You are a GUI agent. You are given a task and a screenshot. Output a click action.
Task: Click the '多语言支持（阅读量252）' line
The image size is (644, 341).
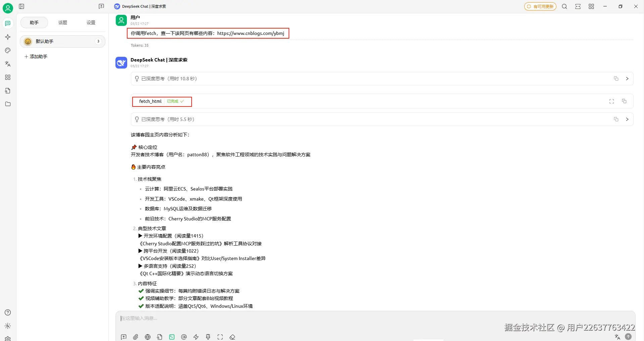pyautogui.click(x=167, y=266)
